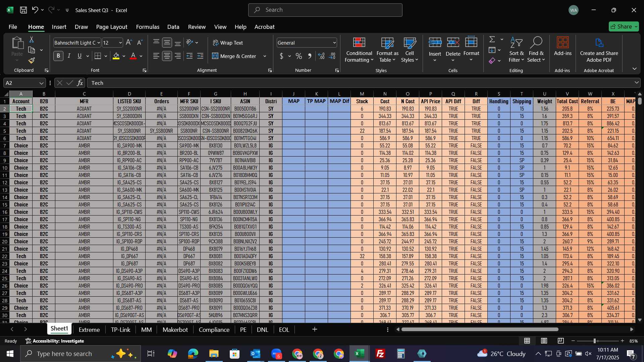Viewport: 644px width, 362px height.
Task: Open the Data ribbon tab
Action: pos(173,27)
